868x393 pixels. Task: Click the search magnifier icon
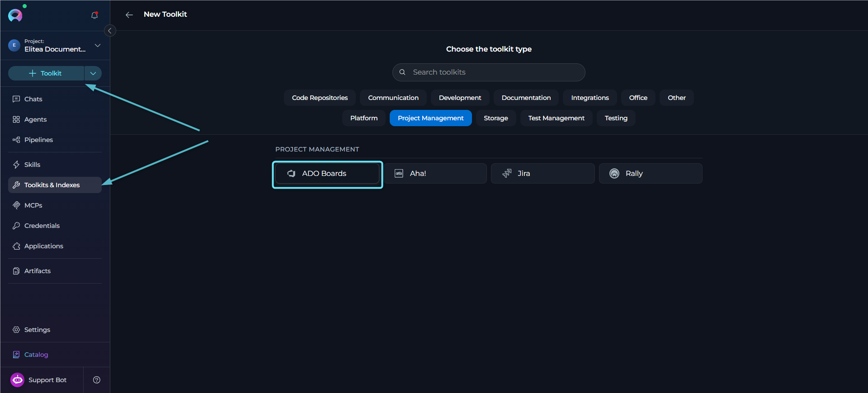point(402,72)
